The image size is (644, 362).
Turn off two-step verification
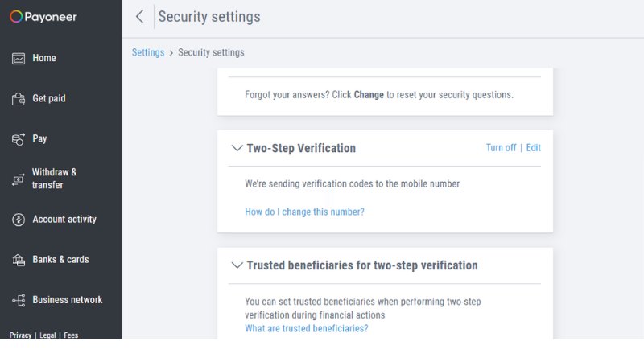[501, 148]
